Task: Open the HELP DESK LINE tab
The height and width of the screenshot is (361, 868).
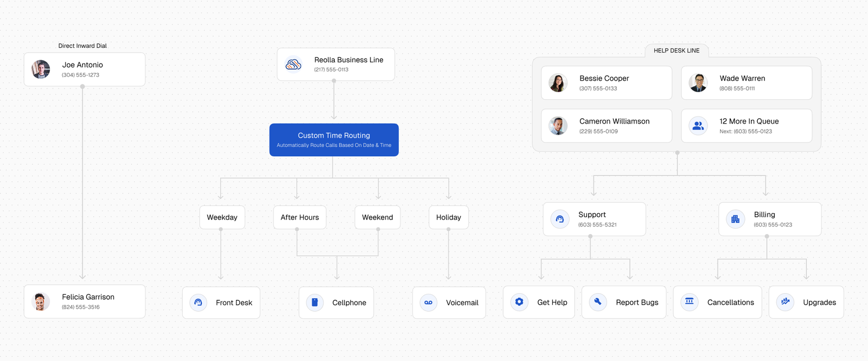Action: coord(676,50)
